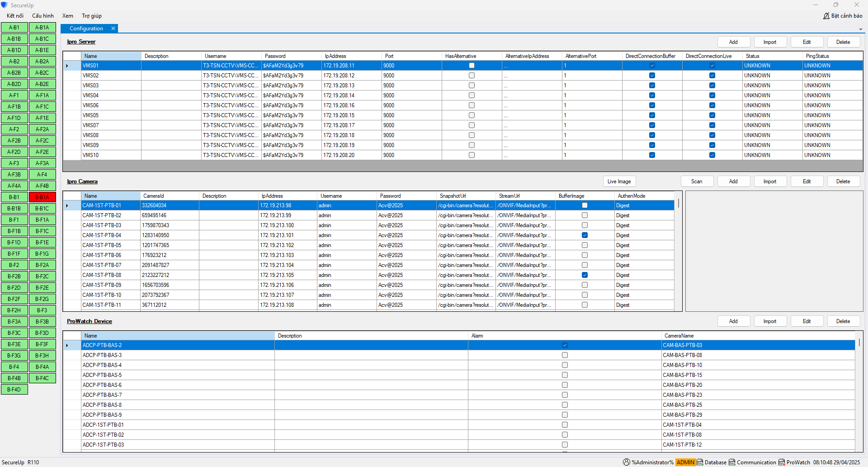868x467 pixels.
Task: Tick the Alarm checkbox for ADCP-PTB-BAS-3
Action: point(565,355)
